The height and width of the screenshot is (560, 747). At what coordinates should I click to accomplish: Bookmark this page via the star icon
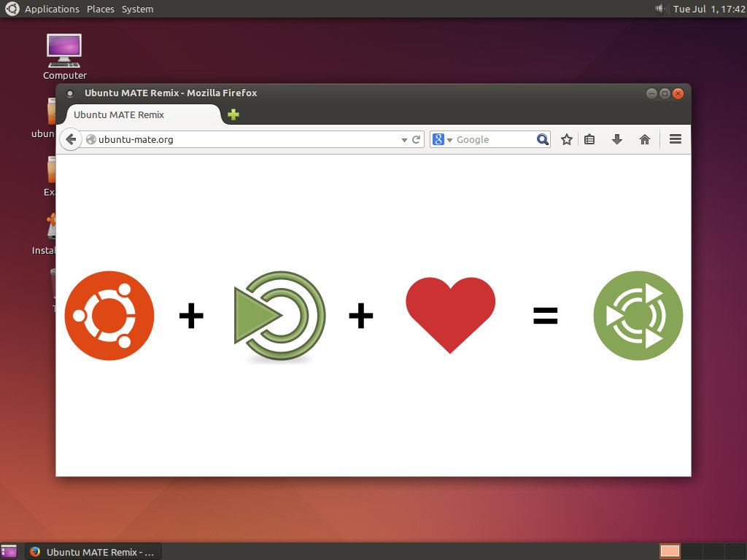567,139
